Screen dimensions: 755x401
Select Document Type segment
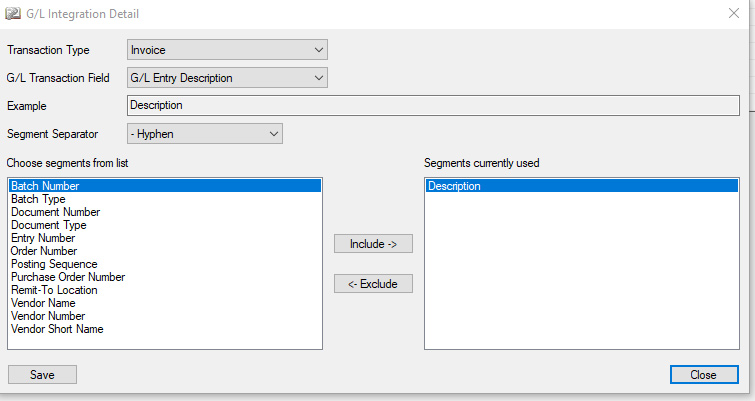click(49, 225)
